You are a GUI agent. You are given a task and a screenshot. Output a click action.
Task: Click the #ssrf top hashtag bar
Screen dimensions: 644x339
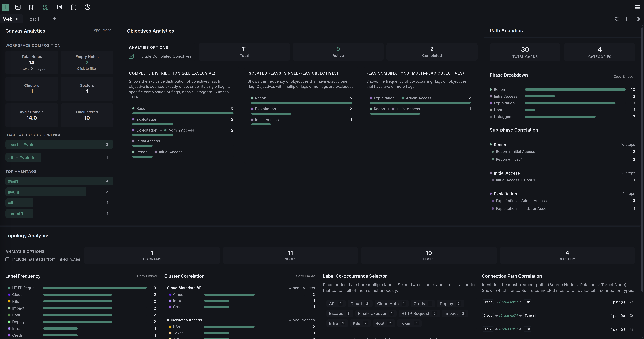[x=59, y=181]
